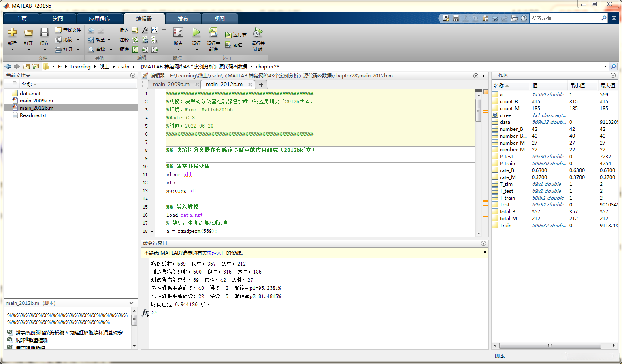Collapse the toolstrip with the top-right arrow
The width and height of the screenshot is (622, 364).
click(614, 18)
